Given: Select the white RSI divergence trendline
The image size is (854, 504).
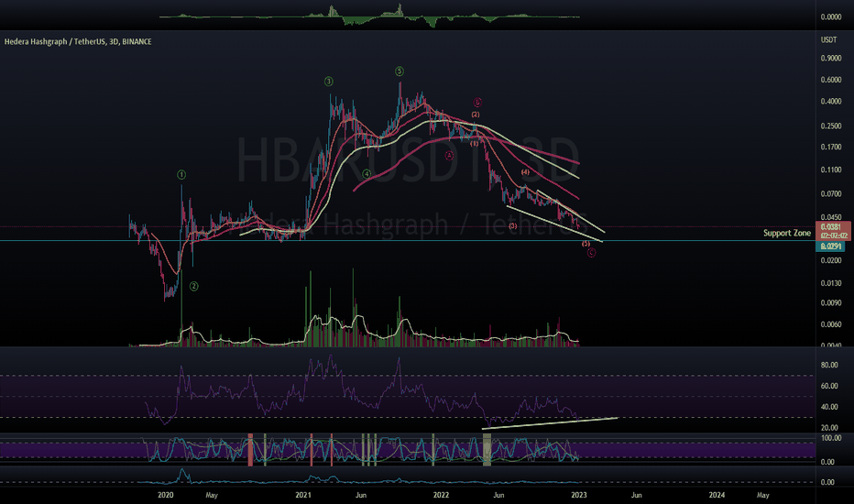Looking at the screenshot, I should tap(550, 423).
